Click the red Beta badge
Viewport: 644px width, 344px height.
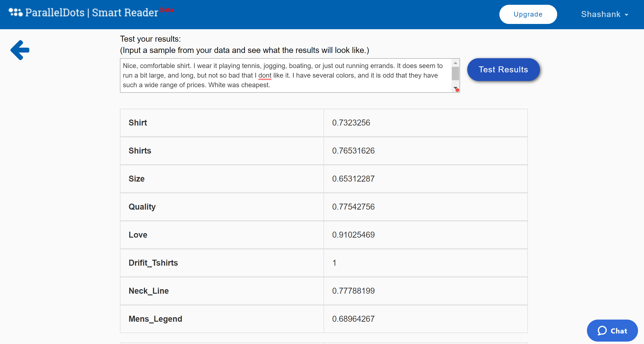167,10
